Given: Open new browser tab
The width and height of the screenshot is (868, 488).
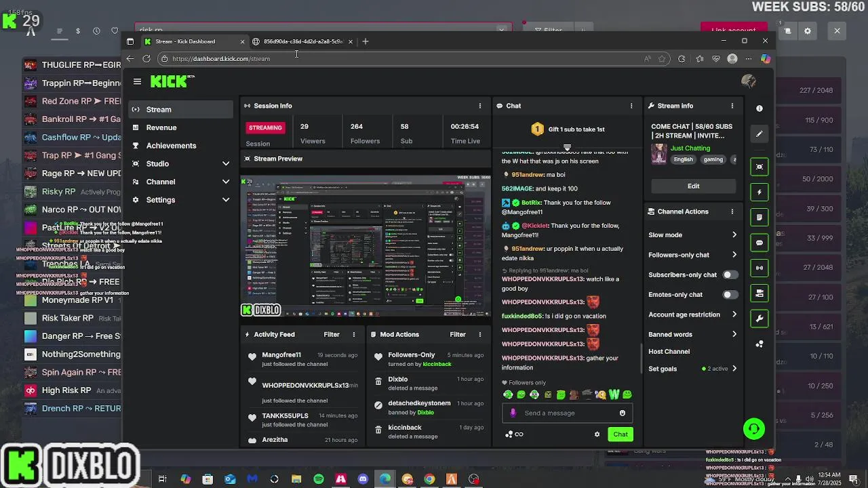Looking at the screenshot, I should pyautogui.click(x=366, y=41).
